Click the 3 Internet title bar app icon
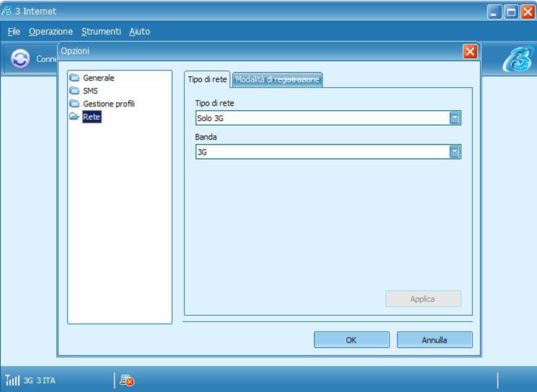Image resolution: width=537 pixels, height=392 pixels. (x=9, y=11)
